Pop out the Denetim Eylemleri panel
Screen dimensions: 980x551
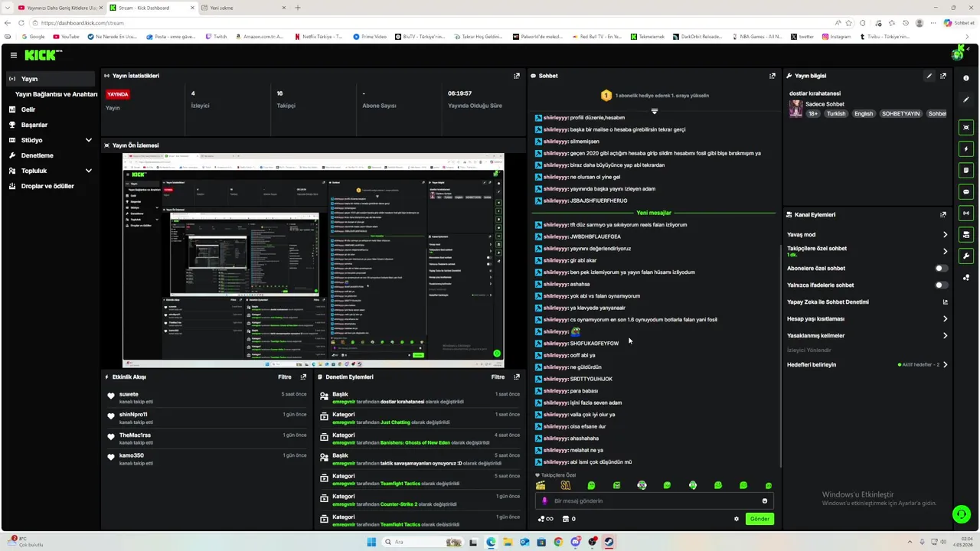517,377
